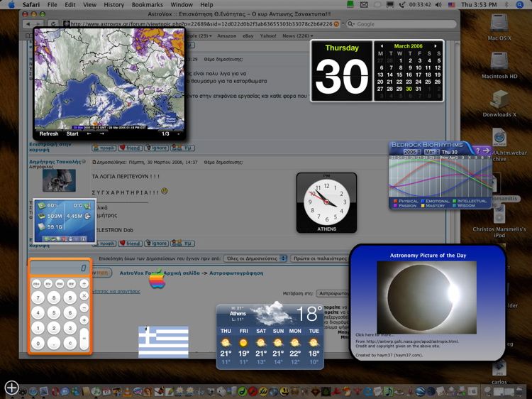
Task: Open the Amazon bookmark
Action: (x=227, y=35)
